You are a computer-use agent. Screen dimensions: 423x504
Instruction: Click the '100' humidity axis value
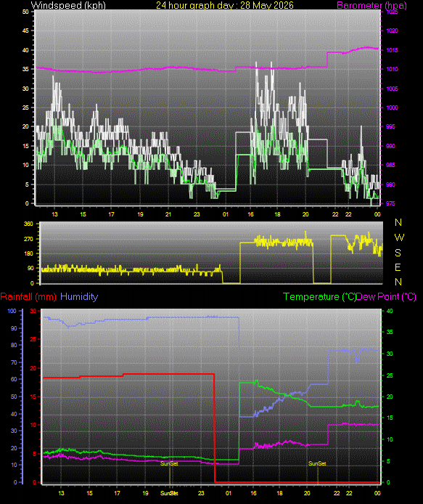(12, 311)
